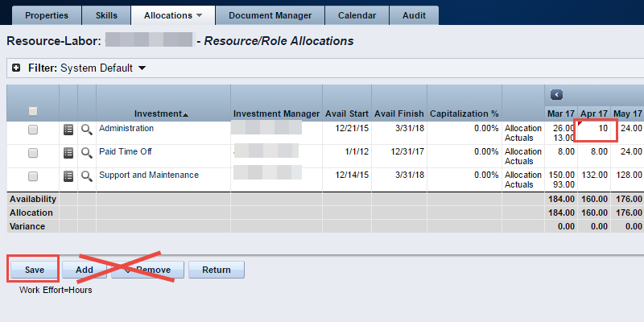Click the Save button

[x=33, y=270]
